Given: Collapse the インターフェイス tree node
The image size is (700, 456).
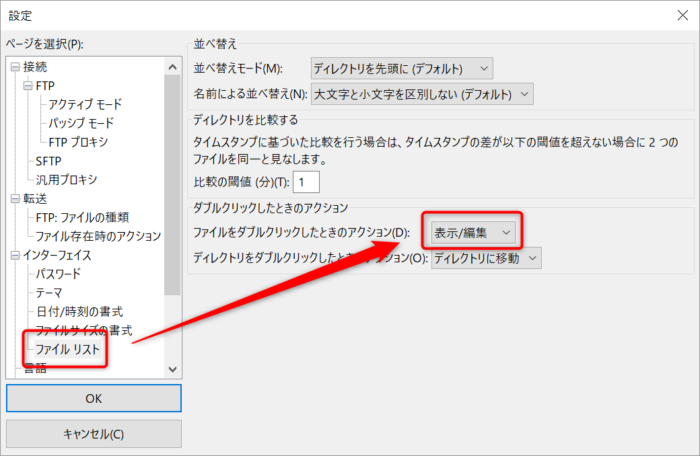Looking at the screenshot, I should coord(15,255).
